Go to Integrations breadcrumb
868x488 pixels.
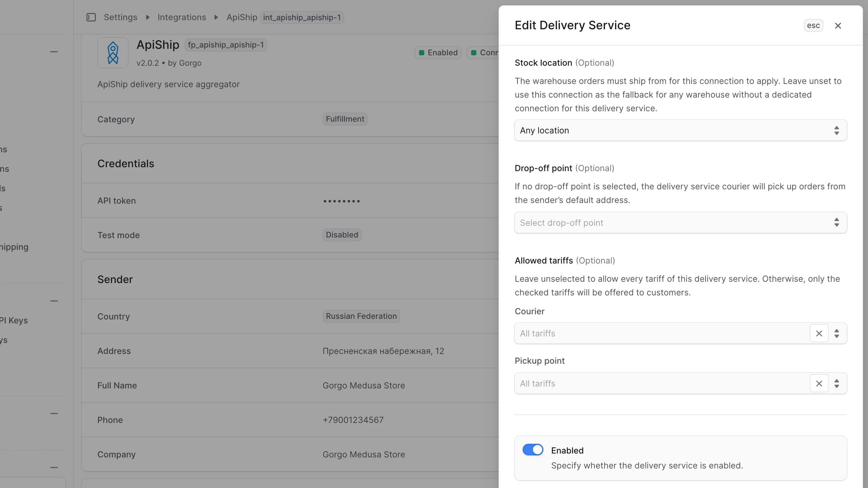tap(182, 17)
